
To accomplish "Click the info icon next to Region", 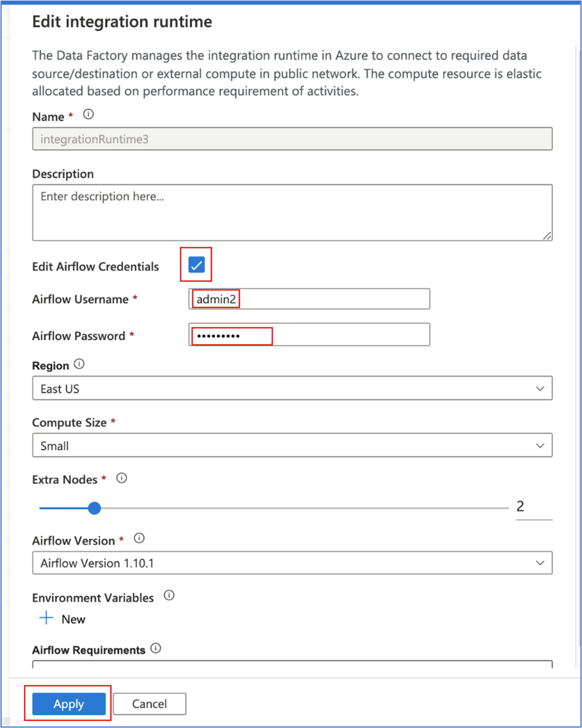I will point(79,363).
